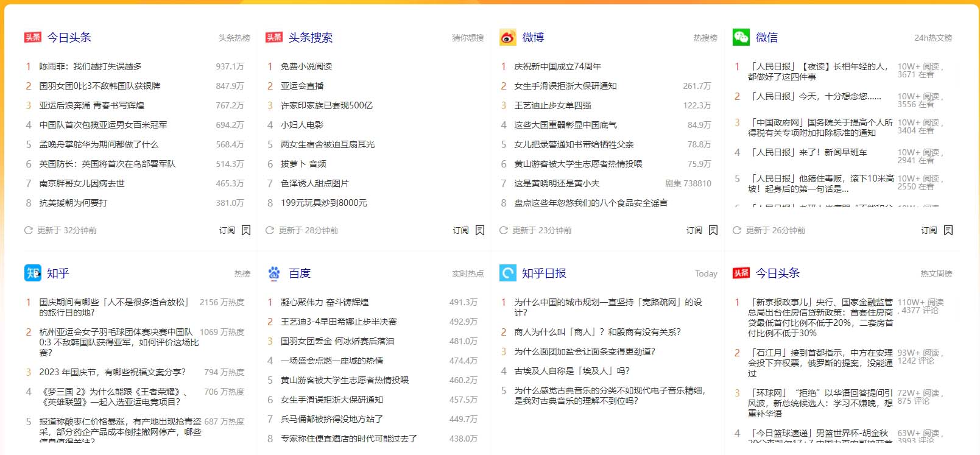Image resolution: width=980 pixels, height=455 pixels.
Task: Subscribe to the 今日头条 头条热榜 card
Action: (x=227, y=230)
